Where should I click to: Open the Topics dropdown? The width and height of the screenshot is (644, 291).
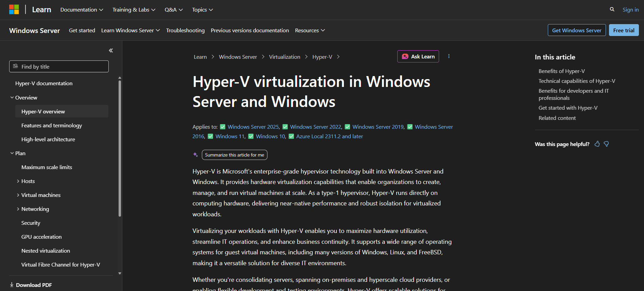(203, 10)
